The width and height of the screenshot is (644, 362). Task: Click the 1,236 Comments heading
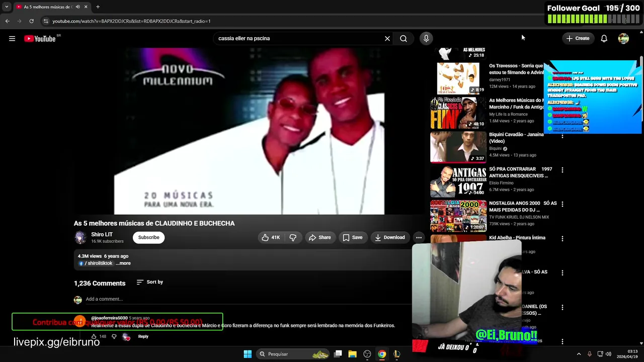click(x=100, y=283)
